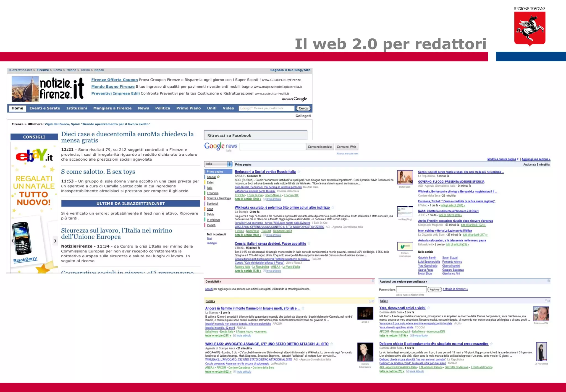The width and height of the screenshot is (566, 392).
Task: Star the Delbono chiede il patteggiamento story
Action: [491, 344]
